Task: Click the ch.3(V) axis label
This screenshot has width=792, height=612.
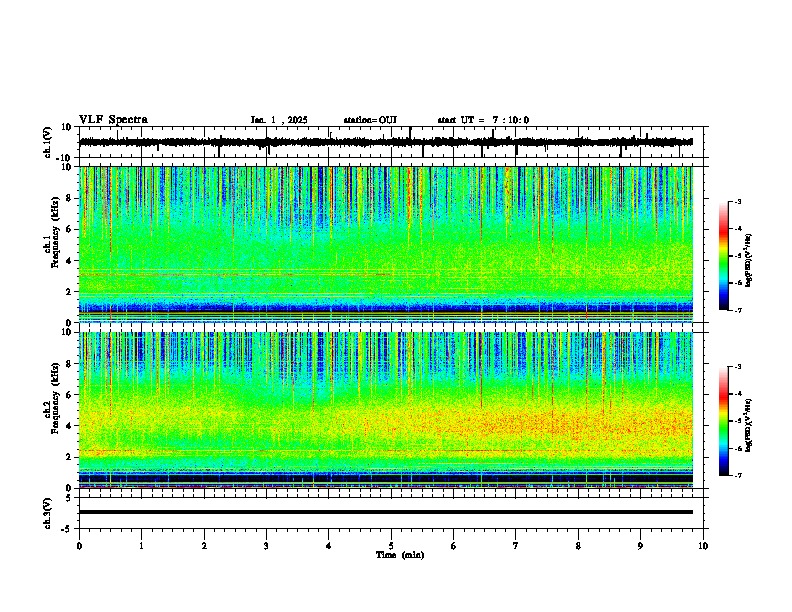Action: pos(48,513)
